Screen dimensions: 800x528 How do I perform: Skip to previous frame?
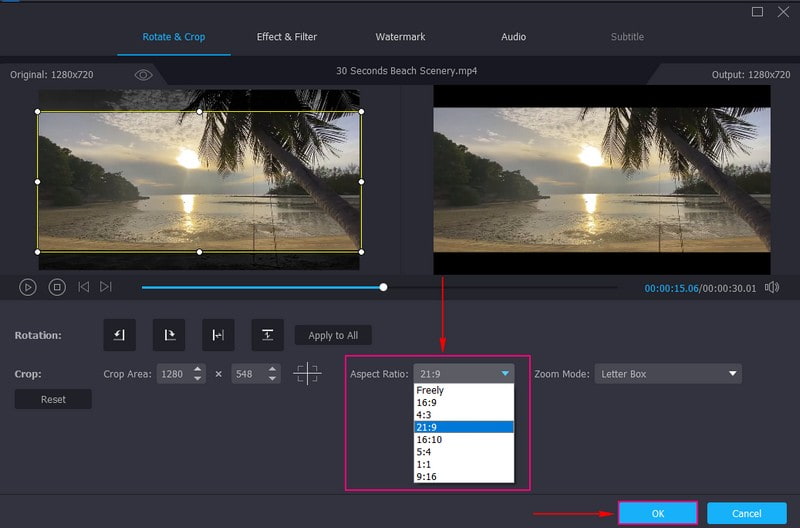coord(84,287)
